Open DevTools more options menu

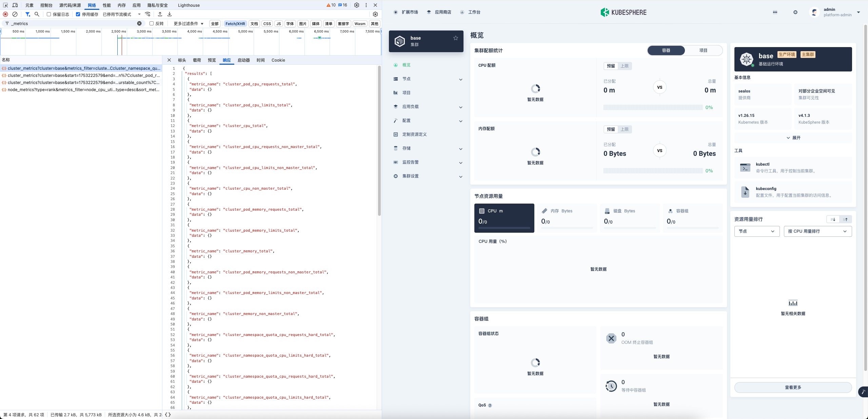click(366, 5)
